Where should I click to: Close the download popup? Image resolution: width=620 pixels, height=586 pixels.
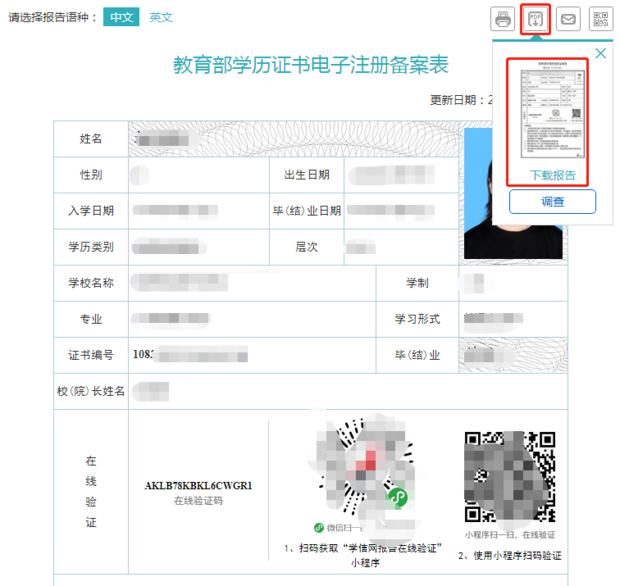pos(601,53)
